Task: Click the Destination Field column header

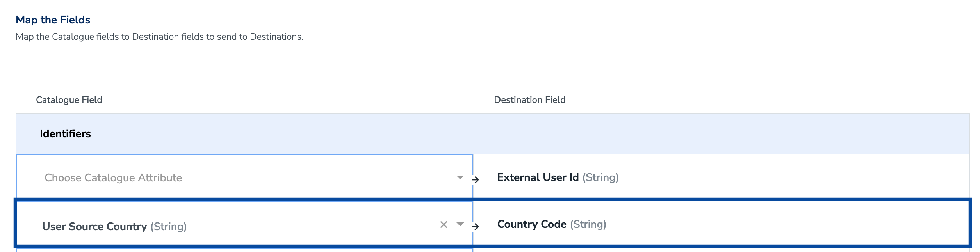Action: [529, 100]
